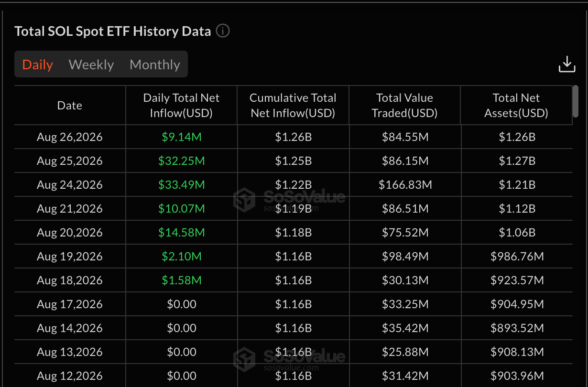Click the $84.55M value traded cell
Screen dimensions: 588x387
coord(405,137)
